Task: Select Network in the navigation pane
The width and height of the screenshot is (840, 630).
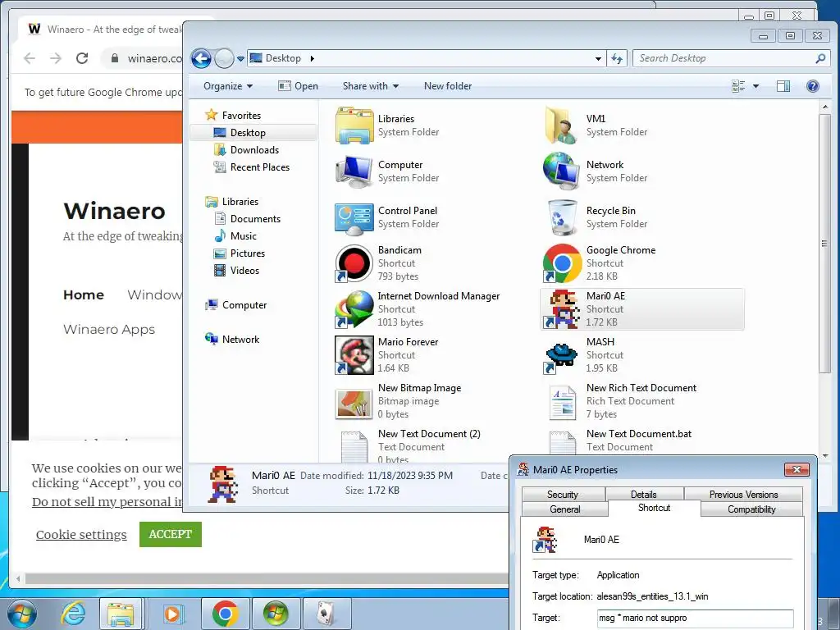Action: point(240,339)
